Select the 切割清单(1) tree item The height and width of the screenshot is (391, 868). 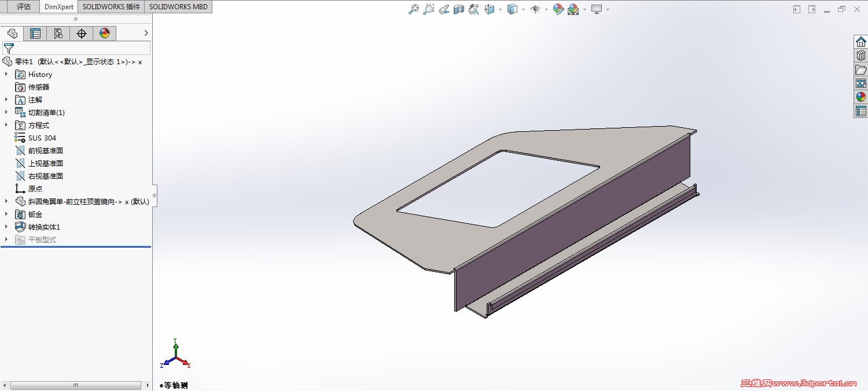pyautogui.click(x=40, y=112)
